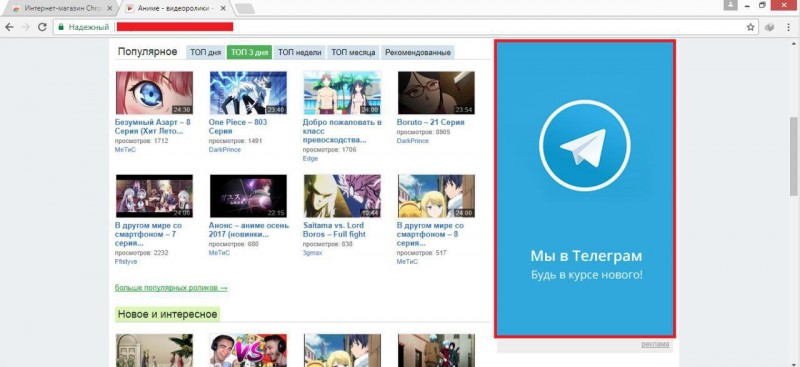Click Безумный Азарт thumbnail with blue eye
800x367 pixels.
coord(154,93)
